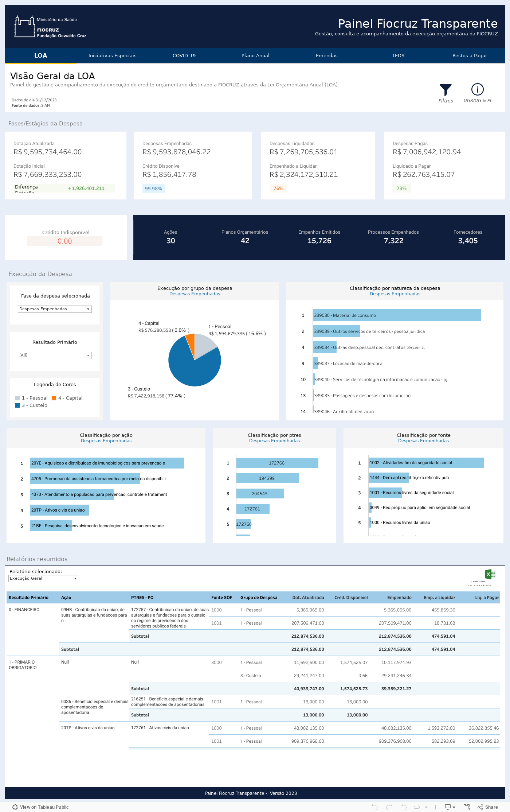Click 1 - PRIMARIO OBRIGATORIO row label

tap(23, 665)
